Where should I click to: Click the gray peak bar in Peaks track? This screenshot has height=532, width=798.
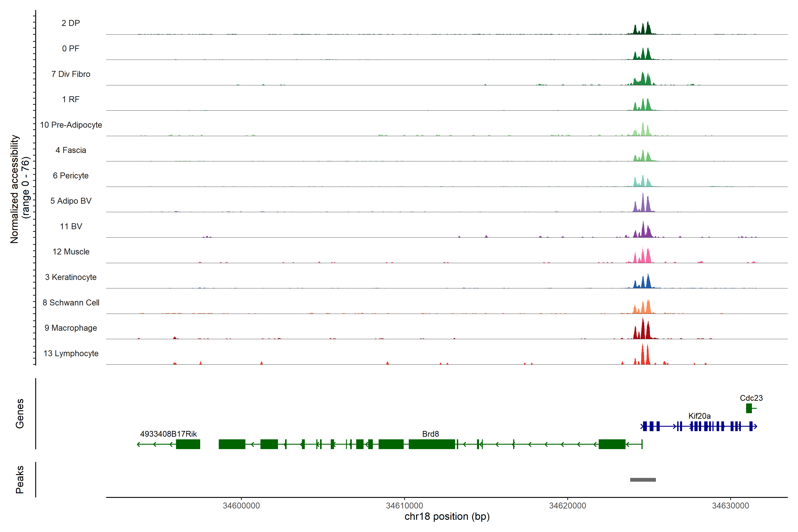coord(643,479)
